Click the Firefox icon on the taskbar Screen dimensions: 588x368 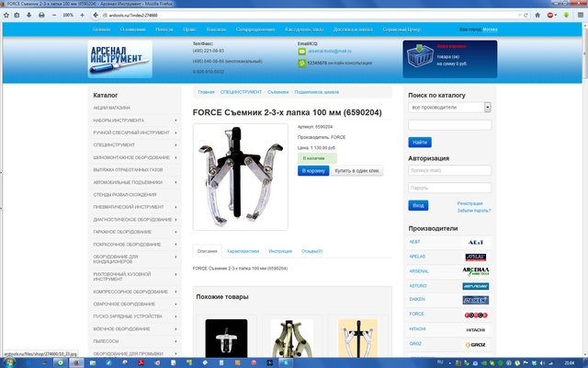click(x=76, y=362)
